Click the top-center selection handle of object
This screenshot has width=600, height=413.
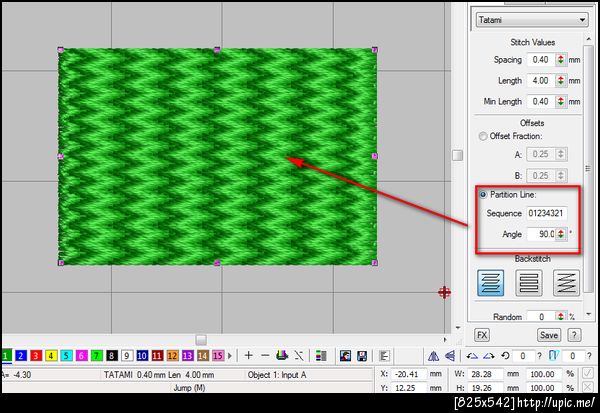(217, 49)
